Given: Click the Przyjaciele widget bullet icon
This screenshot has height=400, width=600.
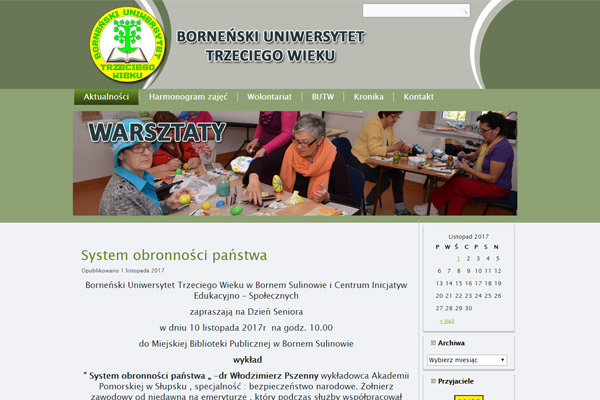Looking at the screenshot, I should pos(433,381).
